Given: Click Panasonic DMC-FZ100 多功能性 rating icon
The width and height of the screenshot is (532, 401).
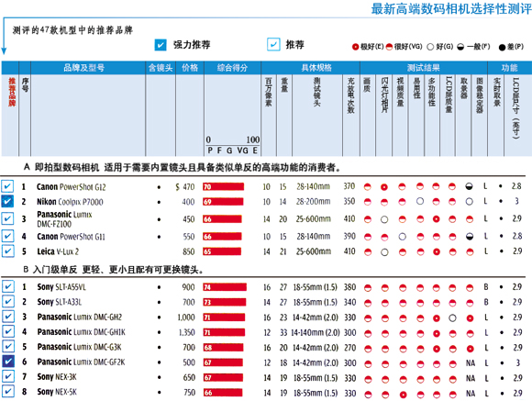Looking at the screenshot, I should (437, 219).
